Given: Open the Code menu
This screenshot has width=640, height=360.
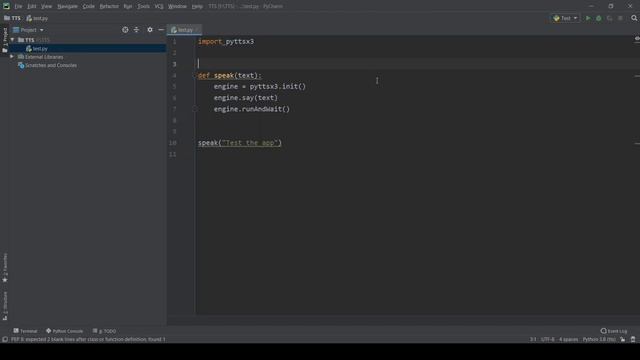Looking at the screenshot, I should click(88, 7).
